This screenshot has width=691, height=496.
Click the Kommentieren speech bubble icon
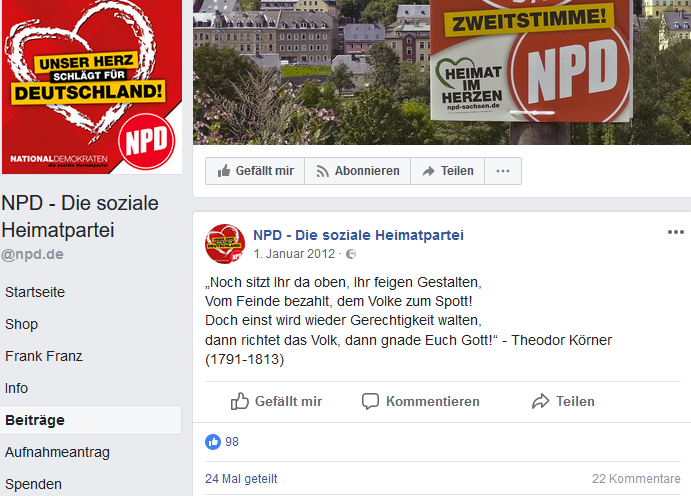(370, 401)
